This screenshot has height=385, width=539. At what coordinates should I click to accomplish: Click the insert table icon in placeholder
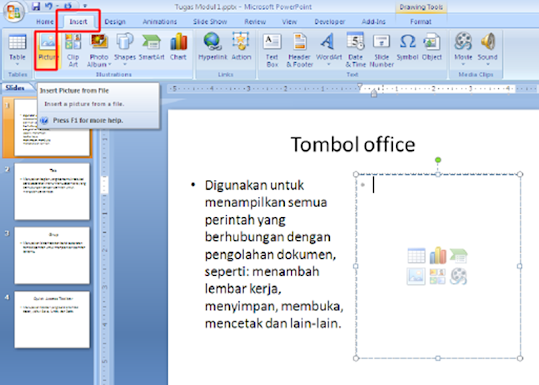(x=416, y=255)
